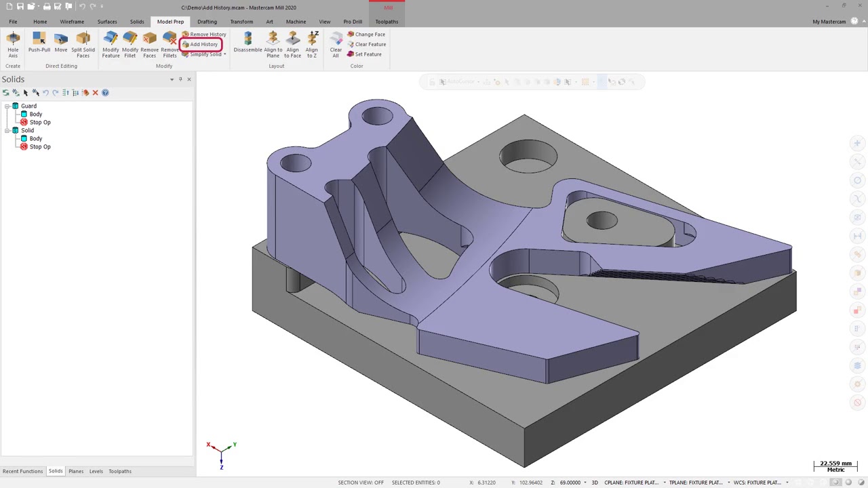Screen dimensions: 868x488
Task: Click Clear Feature
Action: pyautogui.click(x=367, y=45)
